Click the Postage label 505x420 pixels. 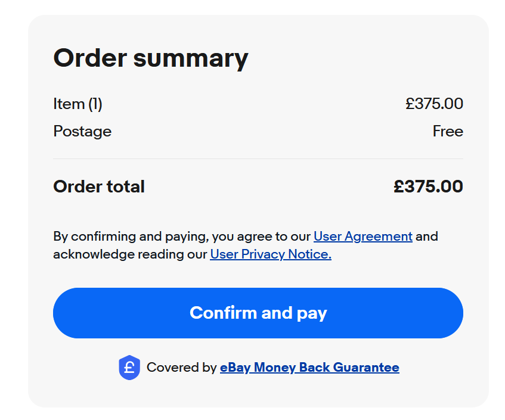pyautogui.click(x=82, y=131)
